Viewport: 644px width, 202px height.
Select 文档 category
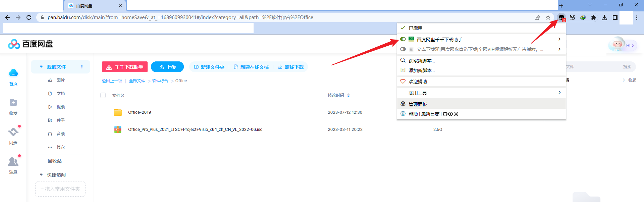60,94
